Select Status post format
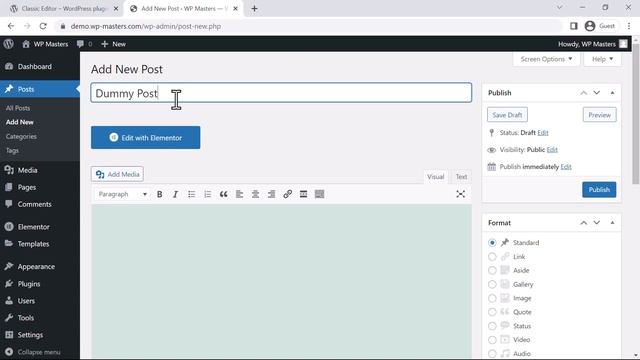This screenshot has height=360, width=640. (492, 326)
